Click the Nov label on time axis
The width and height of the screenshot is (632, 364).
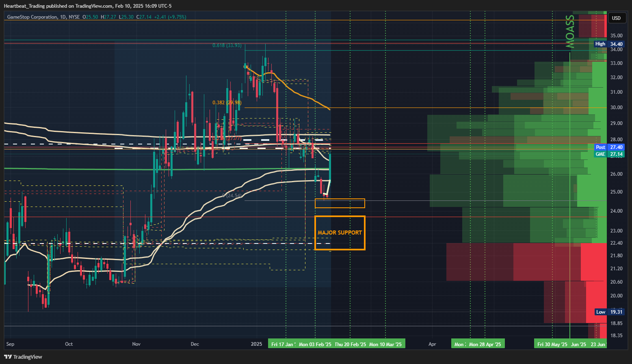coord(136,344)
